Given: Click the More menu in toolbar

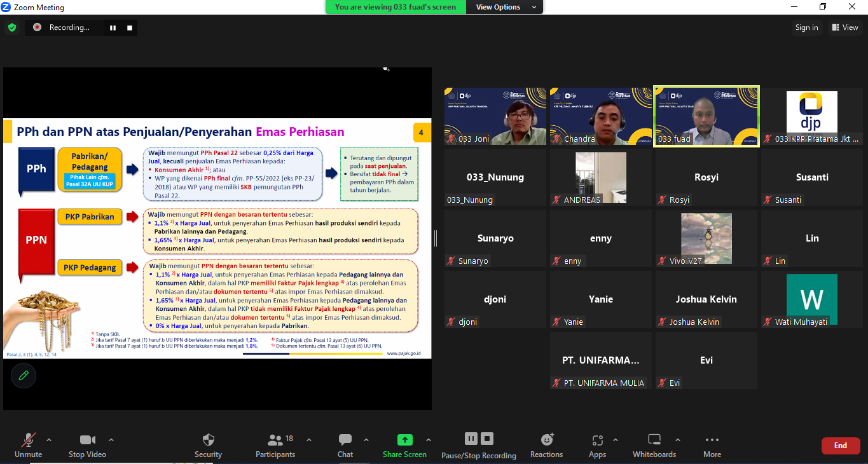Looking at the screenshot, I should 712,440.
